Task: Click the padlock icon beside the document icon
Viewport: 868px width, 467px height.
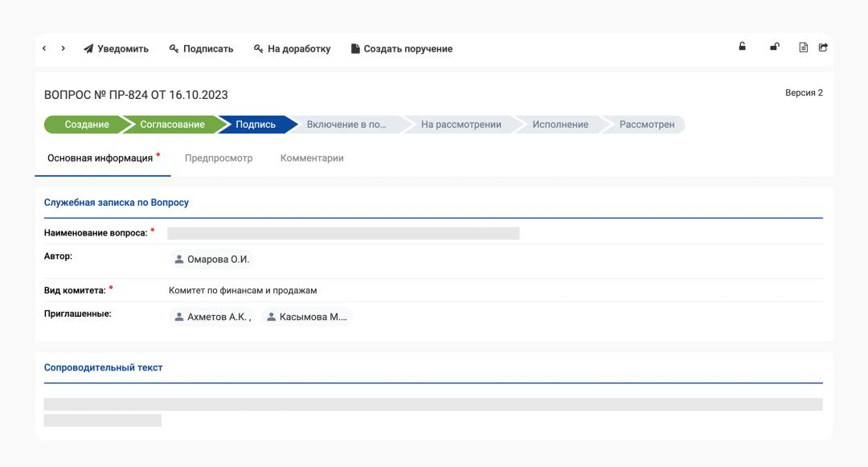Action: pyautogui.click(x=775, y=48)
